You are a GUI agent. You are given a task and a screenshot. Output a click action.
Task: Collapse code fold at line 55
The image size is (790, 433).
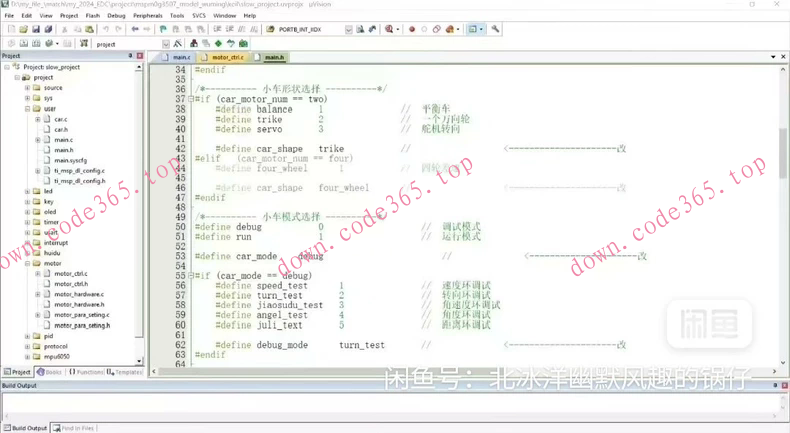[190, 276]
